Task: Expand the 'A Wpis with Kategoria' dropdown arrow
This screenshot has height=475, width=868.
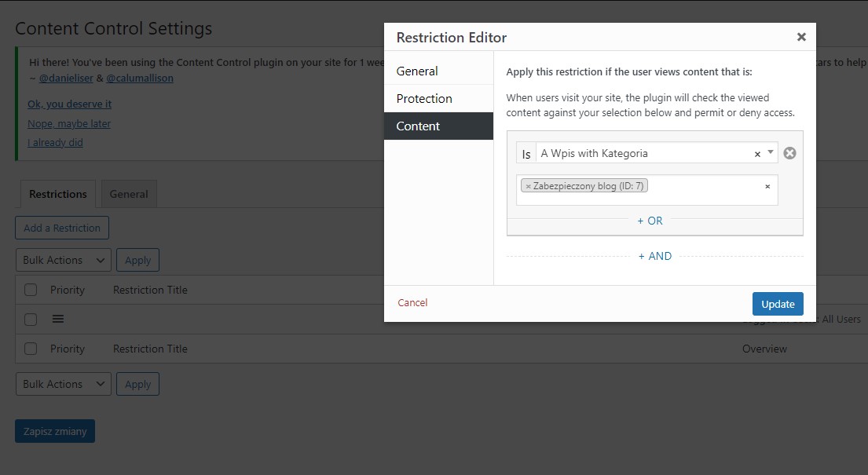Action: [x=771, y=152]
